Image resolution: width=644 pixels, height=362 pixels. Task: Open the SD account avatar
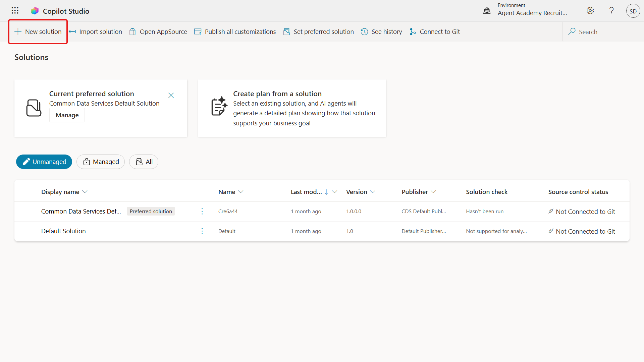coord(633,11)
